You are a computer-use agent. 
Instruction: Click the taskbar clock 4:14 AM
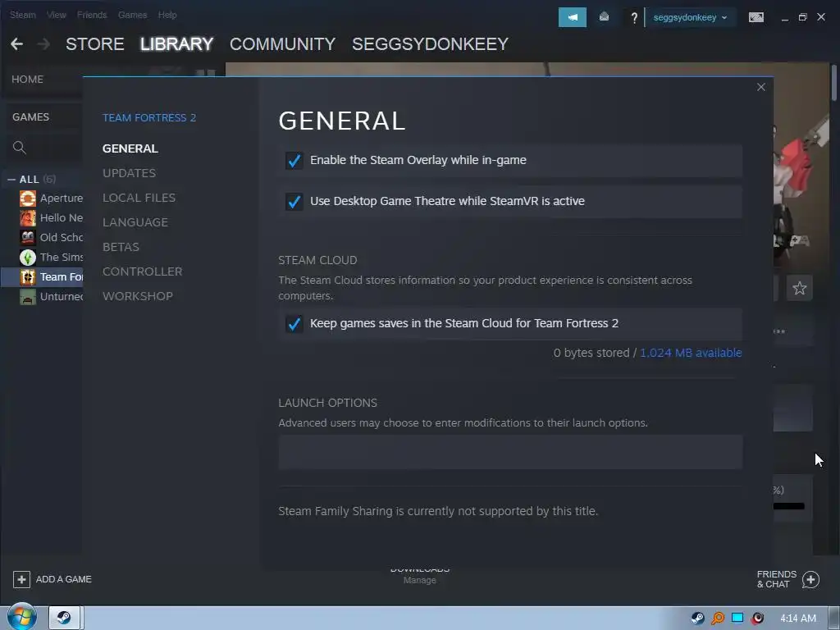797,619
